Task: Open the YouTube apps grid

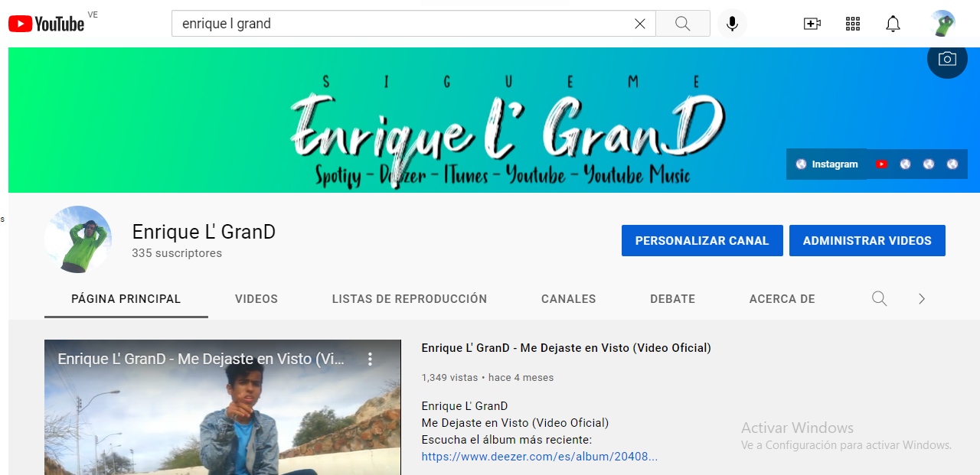Action: point(853,24)
